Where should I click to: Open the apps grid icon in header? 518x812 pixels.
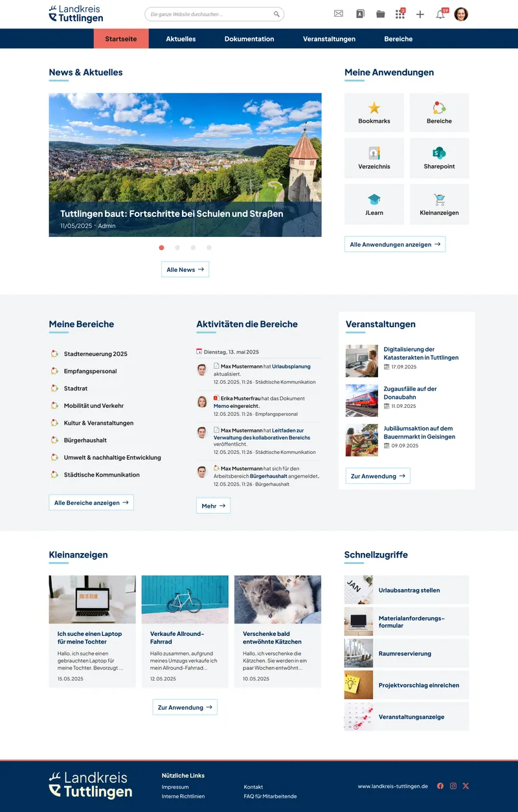(x=400, y=14)
